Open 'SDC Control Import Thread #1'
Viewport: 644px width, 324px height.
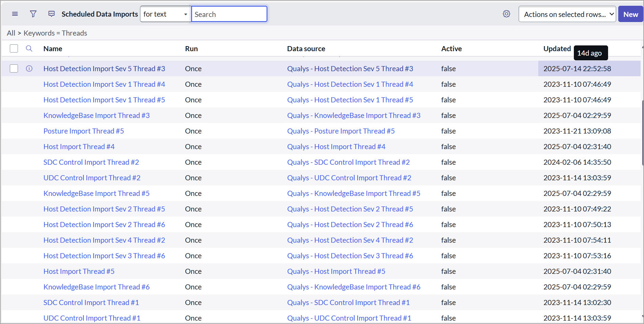[x=91, y=302]
